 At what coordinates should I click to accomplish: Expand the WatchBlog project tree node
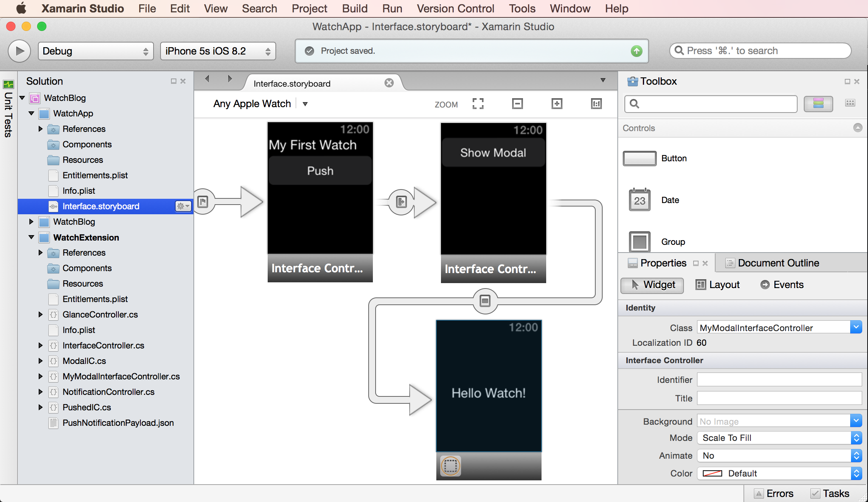point(31,222)
